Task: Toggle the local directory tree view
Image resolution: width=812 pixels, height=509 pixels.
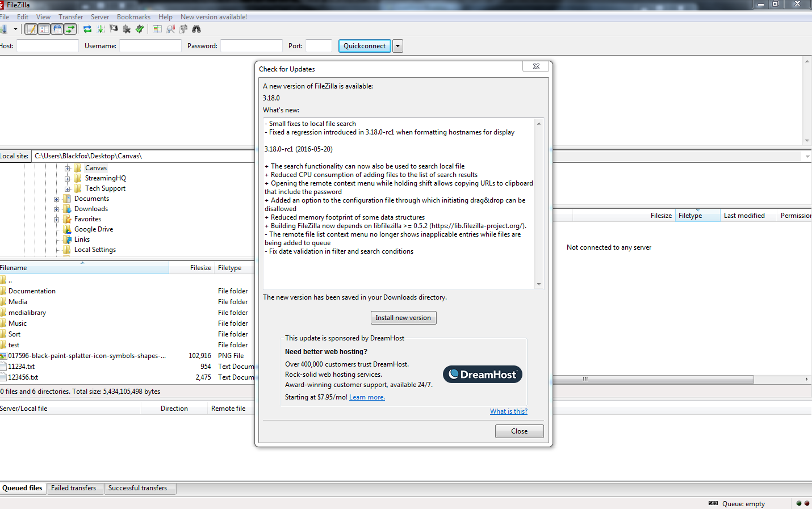Action: tap(44, 29)
